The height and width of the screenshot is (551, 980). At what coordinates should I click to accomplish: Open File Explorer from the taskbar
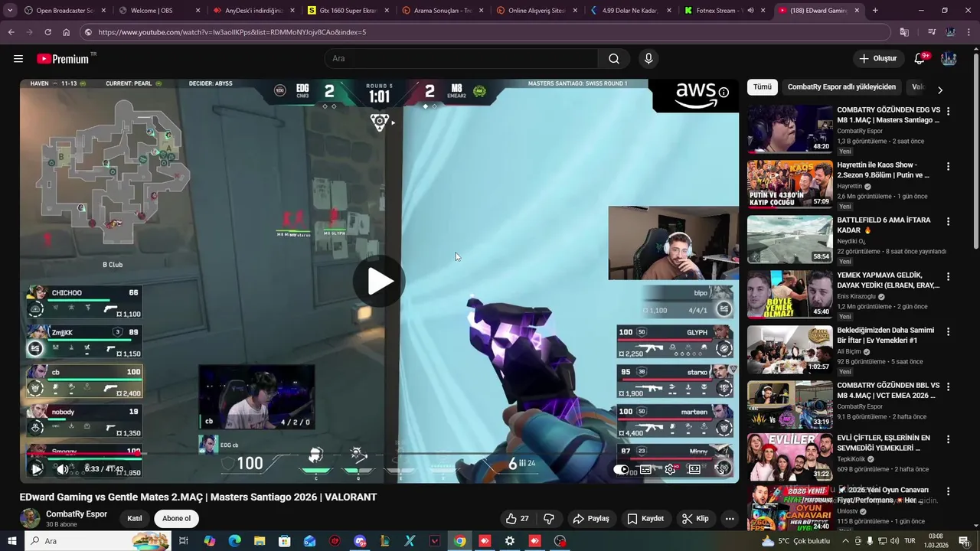260,541
